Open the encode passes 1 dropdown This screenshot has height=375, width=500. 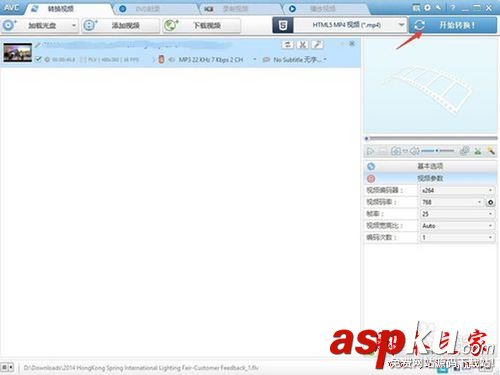click(457, 237)
